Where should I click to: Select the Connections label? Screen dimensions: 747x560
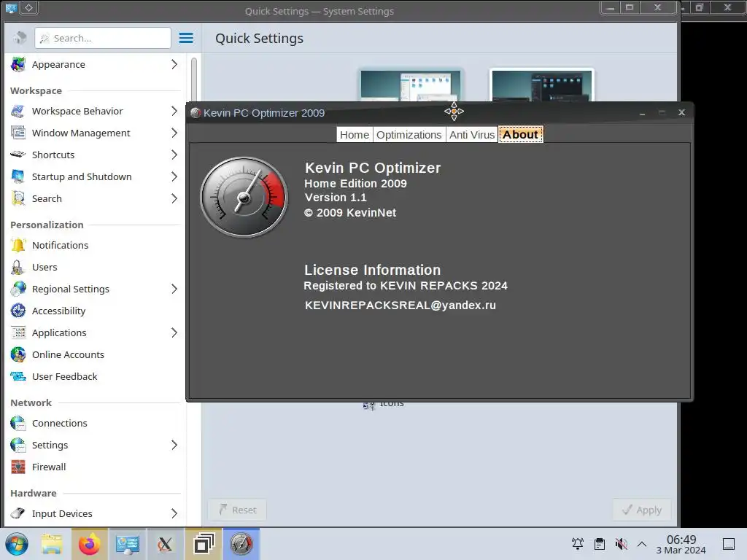tap(60, 424)
